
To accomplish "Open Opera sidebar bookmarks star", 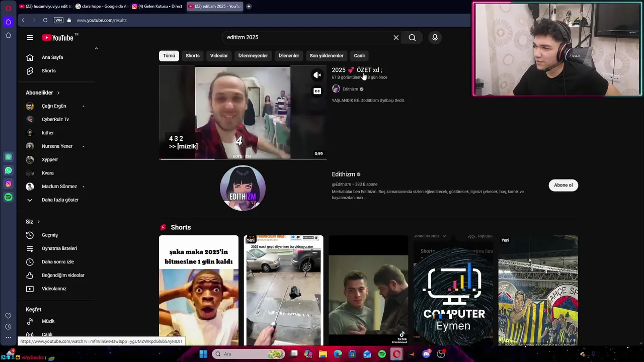I will point(8,35).
